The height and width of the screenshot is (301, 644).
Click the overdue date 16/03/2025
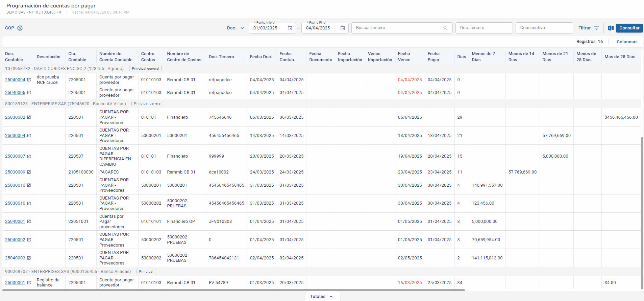pyautogui.click(x=410, y=283)
